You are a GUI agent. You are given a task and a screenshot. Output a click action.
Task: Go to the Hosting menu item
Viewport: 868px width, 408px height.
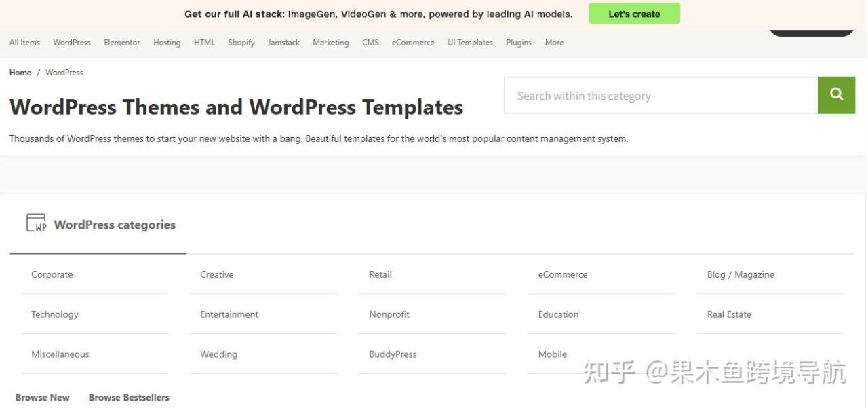tap(167, 42)
